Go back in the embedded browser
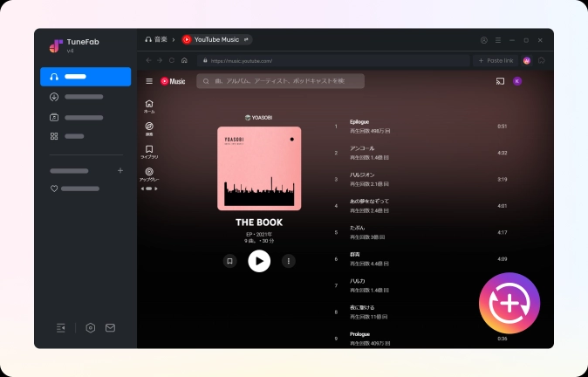This screenshot has height=377, width=588. [149, 60]
